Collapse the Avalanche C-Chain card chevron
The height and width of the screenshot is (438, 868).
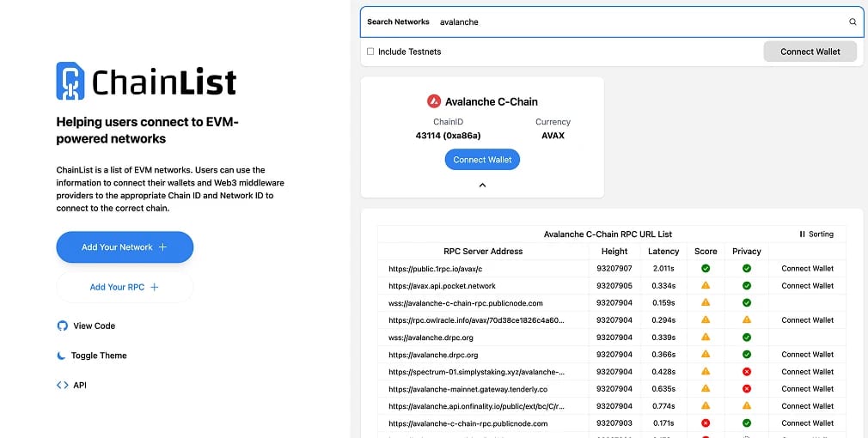(482, 186)
